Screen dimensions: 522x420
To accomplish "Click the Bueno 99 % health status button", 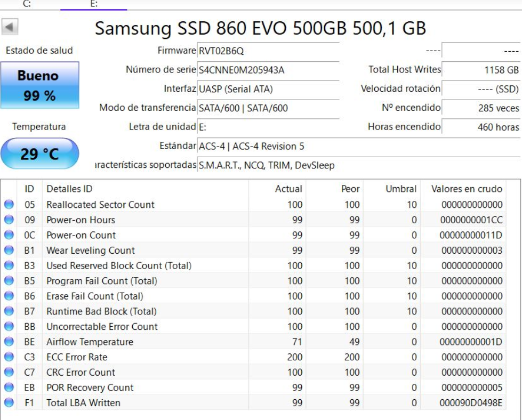I will point(39,85).
